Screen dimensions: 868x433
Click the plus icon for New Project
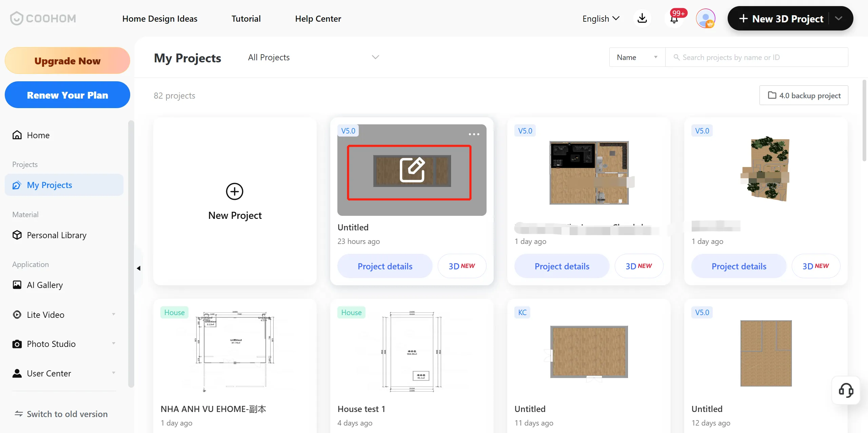click(235, 191)
